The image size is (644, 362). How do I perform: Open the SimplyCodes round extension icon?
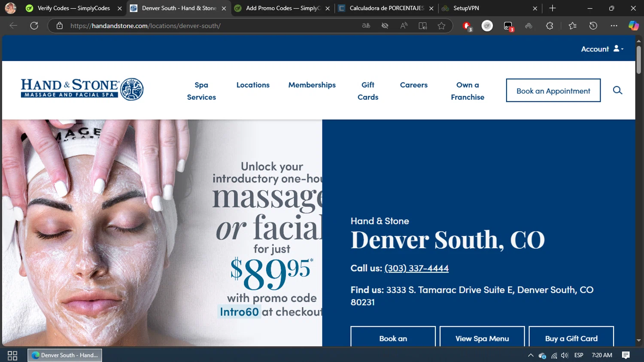[x=487, y=26]
